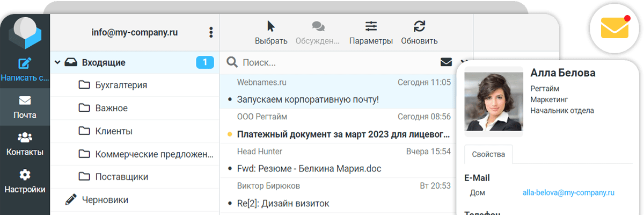Click the unread count badge 1
The height and width of the screenshot is (215, 644).
point(205,62)
